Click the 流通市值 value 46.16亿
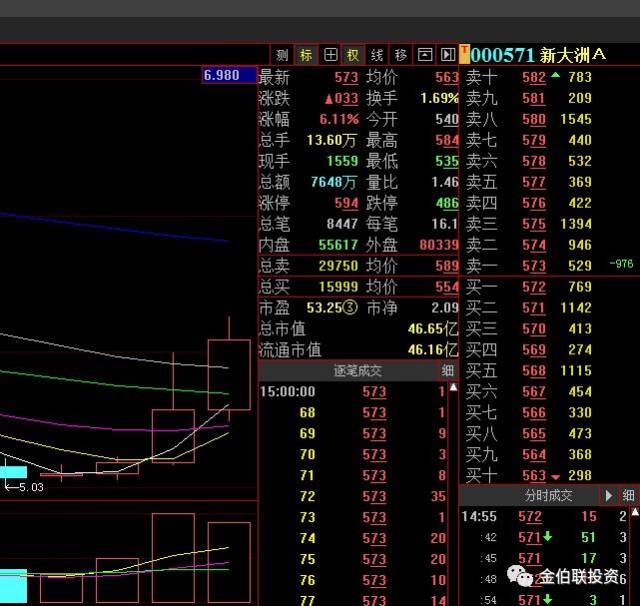 pos(433,350)
